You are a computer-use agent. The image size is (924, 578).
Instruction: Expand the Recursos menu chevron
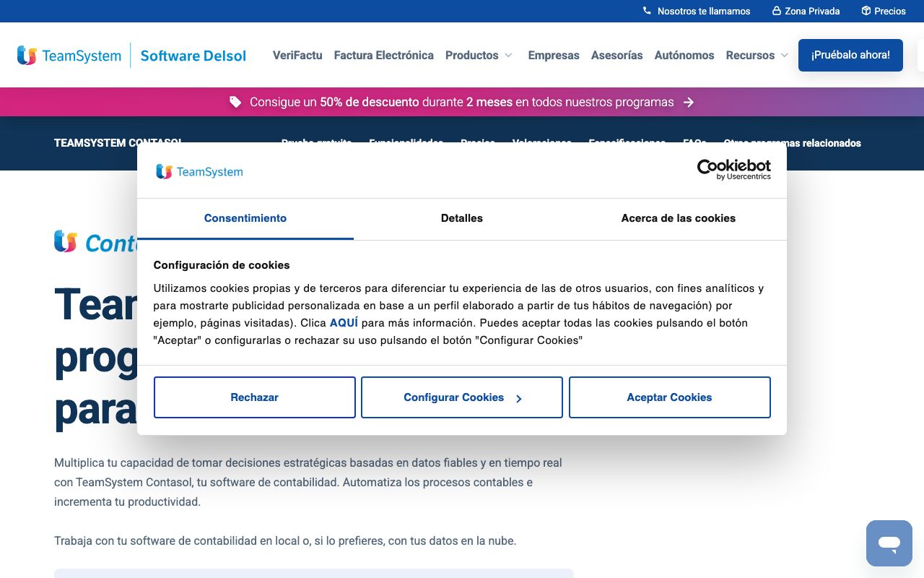coord(784,56)
